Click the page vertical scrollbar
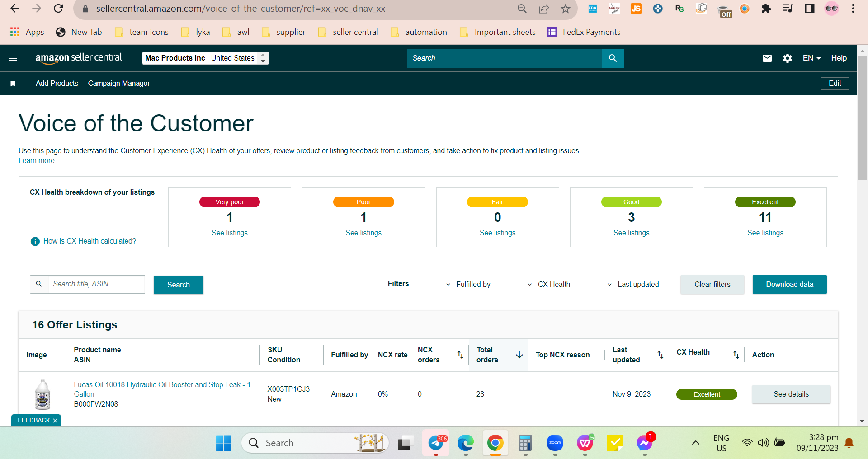Image resolution: width=868 pixels, height=459 pixels. coord(862,118)
